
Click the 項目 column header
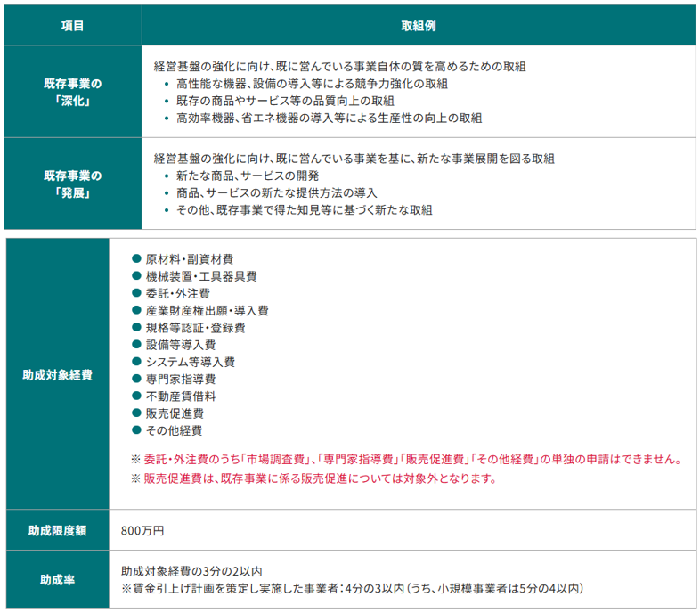point(72,26)
